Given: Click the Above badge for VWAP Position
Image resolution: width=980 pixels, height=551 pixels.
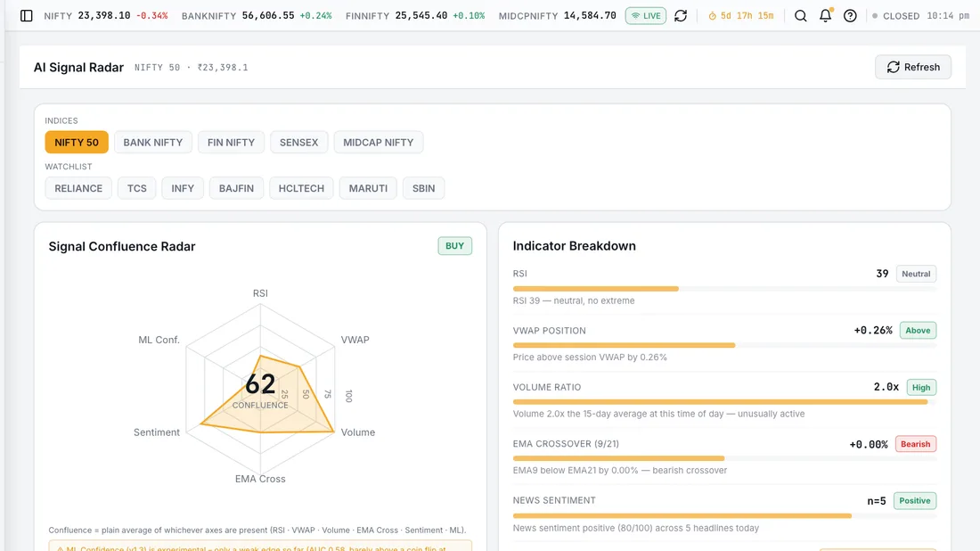Looking at the screenshot, I should point(919,330).
